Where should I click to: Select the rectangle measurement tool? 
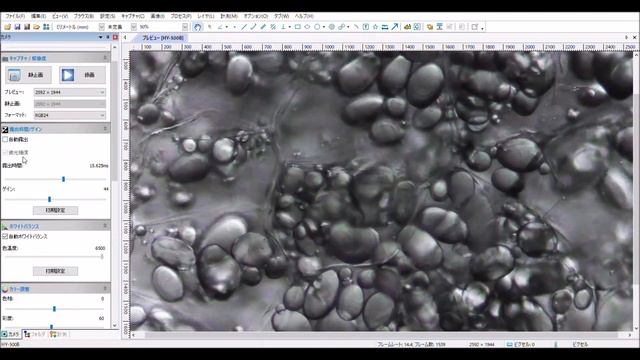(298, 27)
